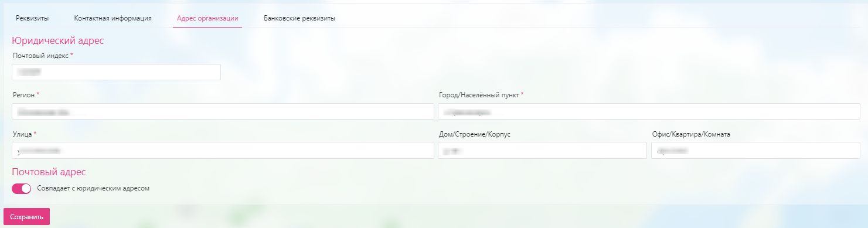Click the Совпадает с юридическим адресом label
The image size is (868, 228).
94,189
